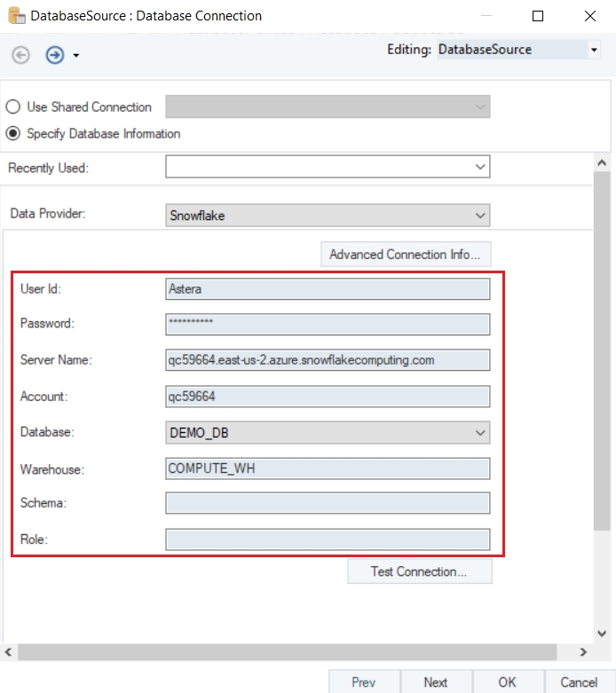
Task: Click the vertical scrollbar down arrow
Action: point(602,634)
